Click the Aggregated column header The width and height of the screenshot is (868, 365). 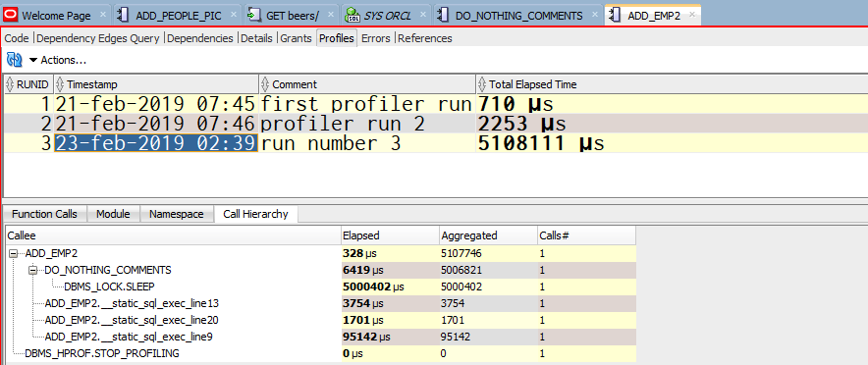pos(488,235)
